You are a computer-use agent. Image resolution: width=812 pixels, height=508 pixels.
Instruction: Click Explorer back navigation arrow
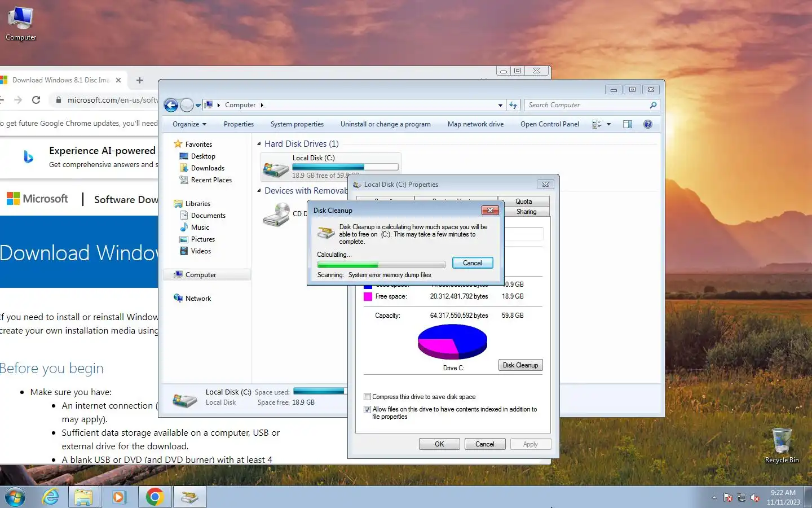pos(171,105)
